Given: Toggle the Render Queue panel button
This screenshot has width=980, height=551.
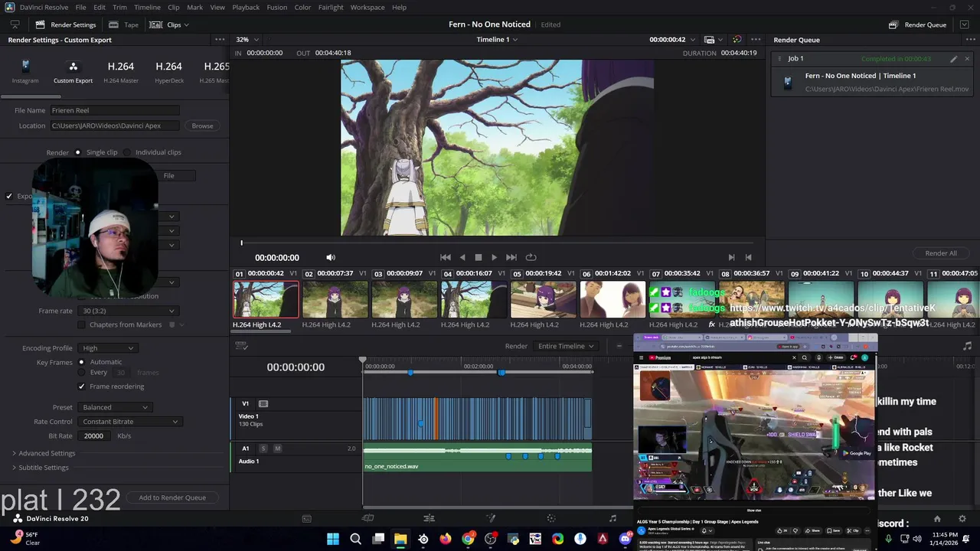Looking at the screenshot, I should pos(917,24).
